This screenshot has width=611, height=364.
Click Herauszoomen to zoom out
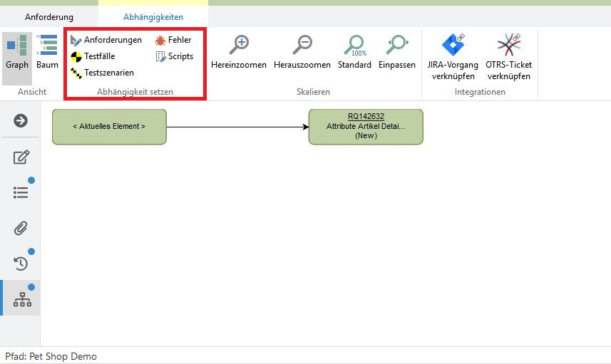[302, 53]
